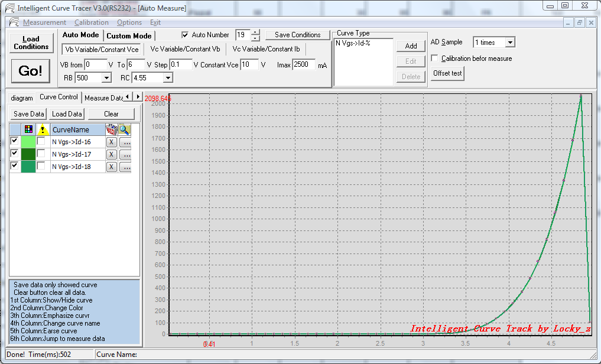Screen dimensions: 601x364
Task: Switch to the Measure Data tab
Action: (x=103, y=98)
